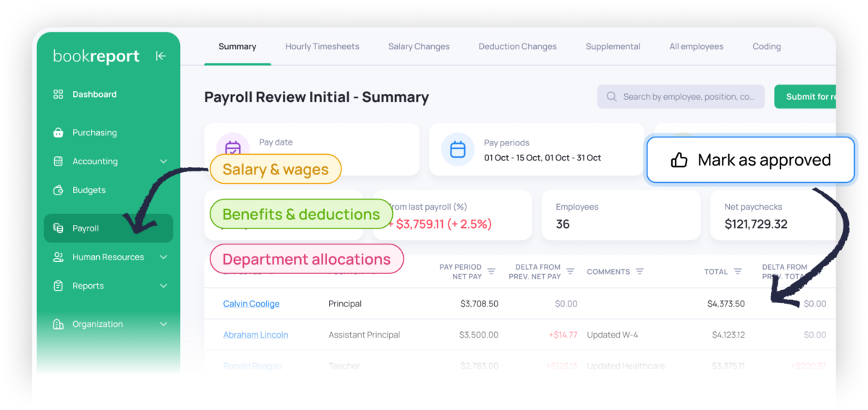Filter the Pay Period Net Pay column

[x=492, y=272]
